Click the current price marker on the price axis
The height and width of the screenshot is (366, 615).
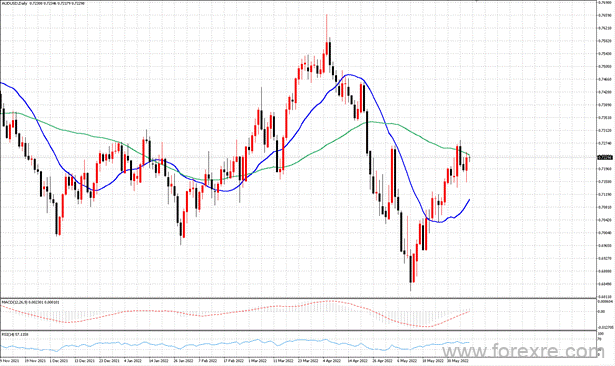[604, 157]
